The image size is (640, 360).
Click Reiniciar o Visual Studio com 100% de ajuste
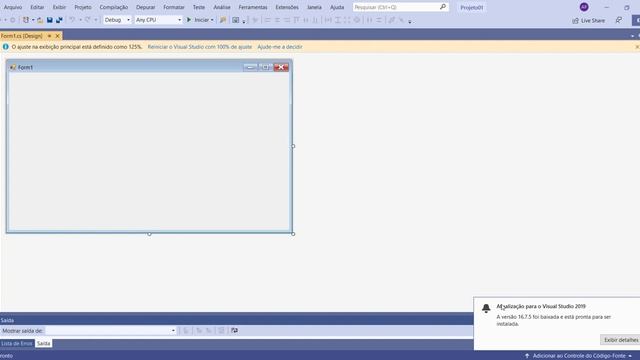(x=200, y=47)
